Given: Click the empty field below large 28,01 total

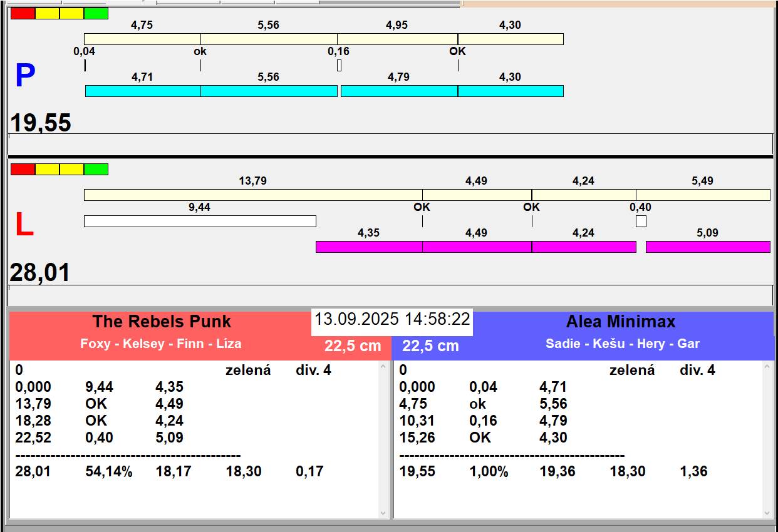Looking at the screenshot, I should 390,295.
